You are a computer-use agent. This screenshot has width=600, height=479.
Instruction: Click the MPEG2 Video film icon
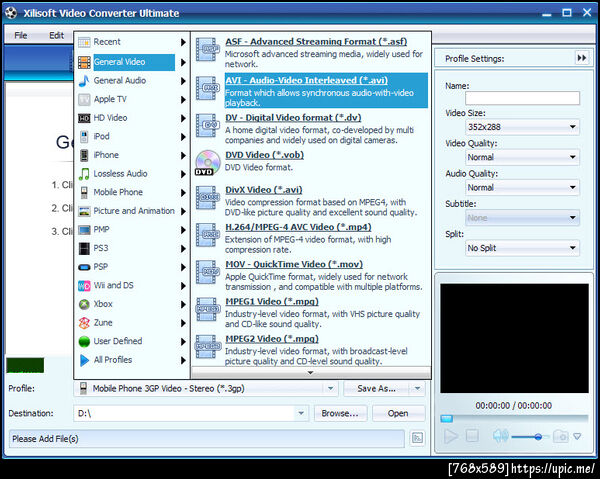coord(208,347)
